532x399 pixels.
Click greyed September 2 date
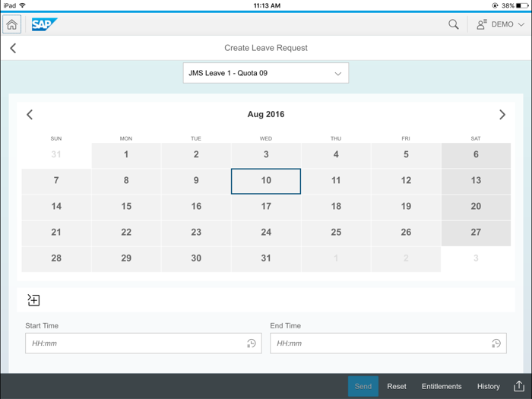pyautogui.click(x=406, y=258)
